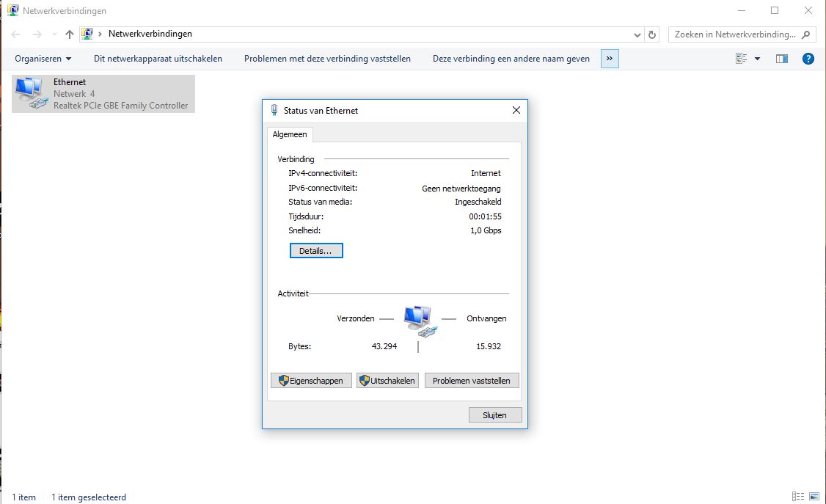Click the address bar location icon
826x504 pixels.
(87, 34)
